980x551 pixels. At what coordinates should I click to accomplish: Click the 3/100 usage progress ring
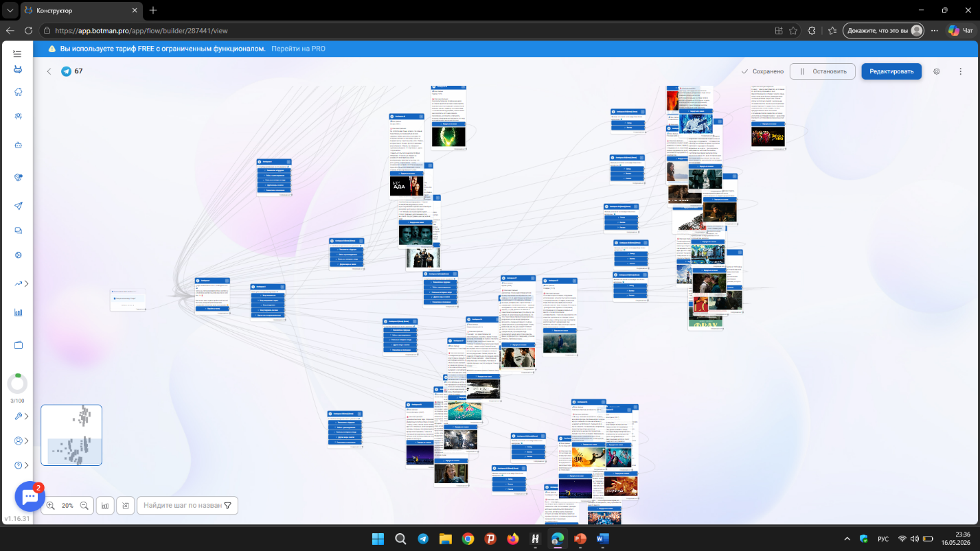(x=17, y=384)
